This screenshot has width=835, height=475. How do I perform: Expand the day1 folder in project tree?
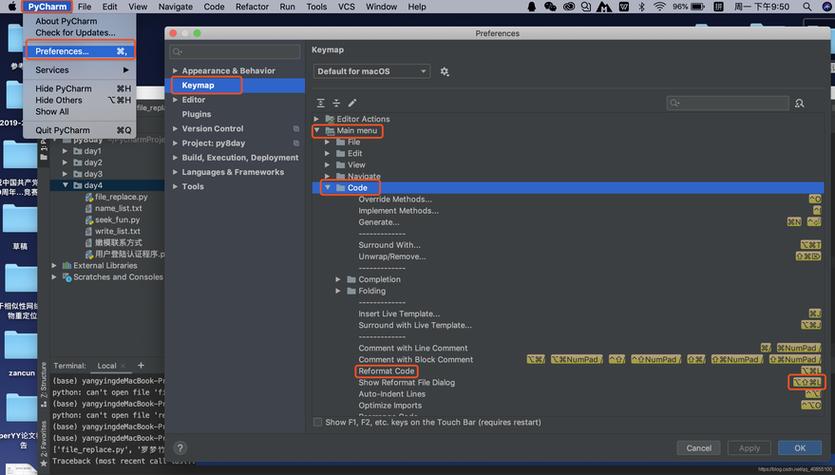point(65,151)
